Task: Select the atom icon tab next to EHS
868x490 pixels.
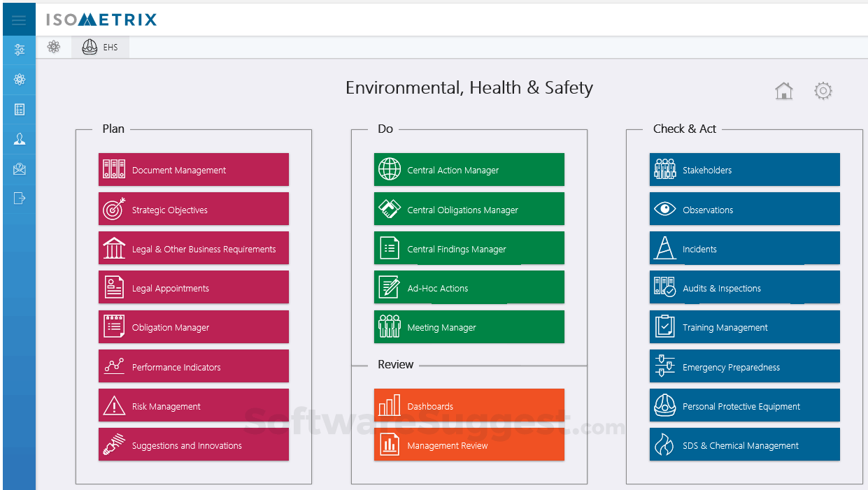Action: [x=54, y=47]
